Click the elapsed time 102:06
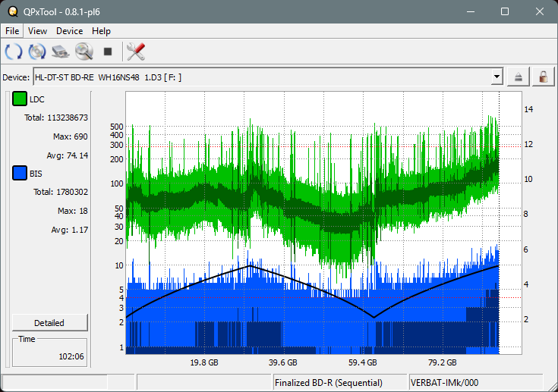558x392 pixels. [x=71, y=356]
